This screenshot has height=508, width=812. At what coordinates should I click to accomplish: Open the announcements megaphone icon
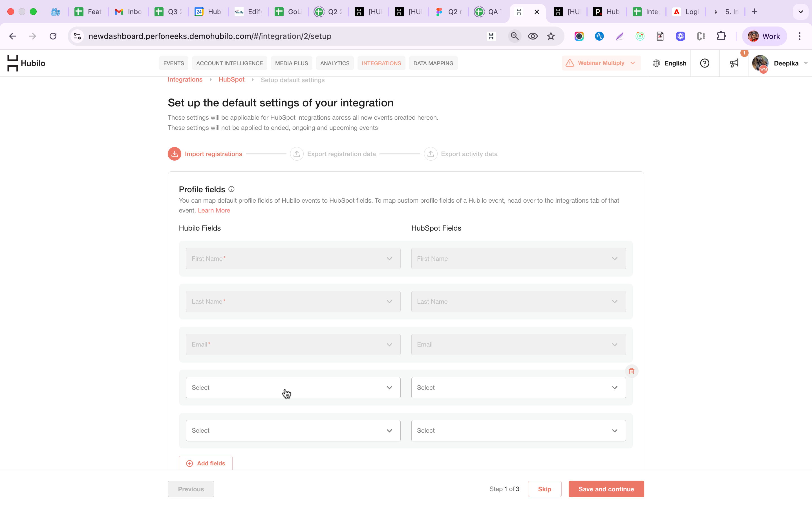pyautogui.click(x=734, y=63)
